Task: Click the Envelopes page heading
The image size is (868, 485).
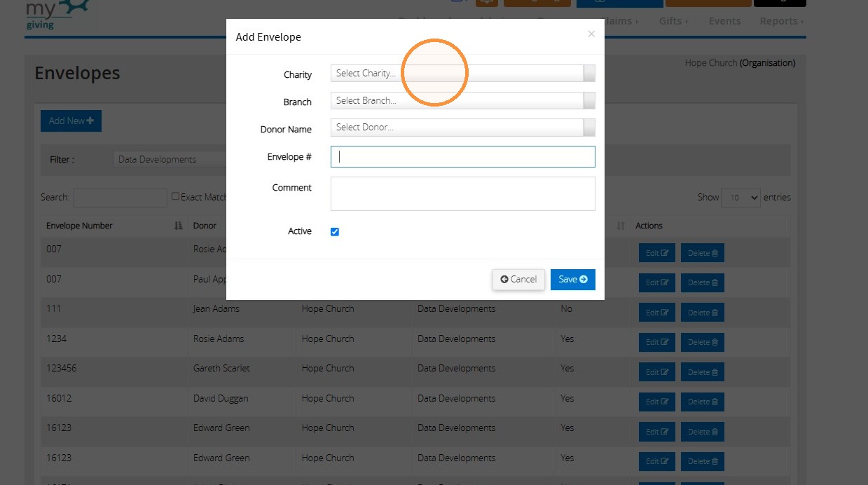Action: 77,73
